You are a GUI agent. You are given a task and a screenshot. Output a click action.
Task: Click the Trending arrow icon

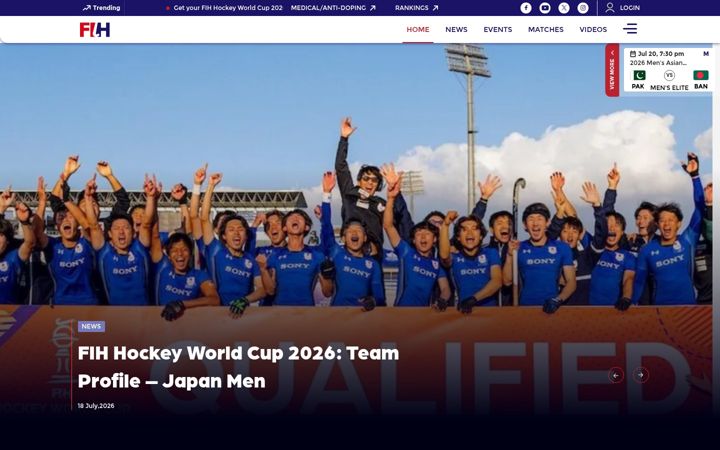pyautogui.click(x=86, y=8)
